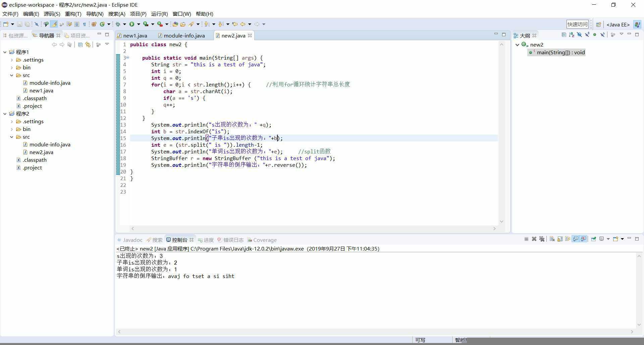Open the 重构(T) menu

73,14
